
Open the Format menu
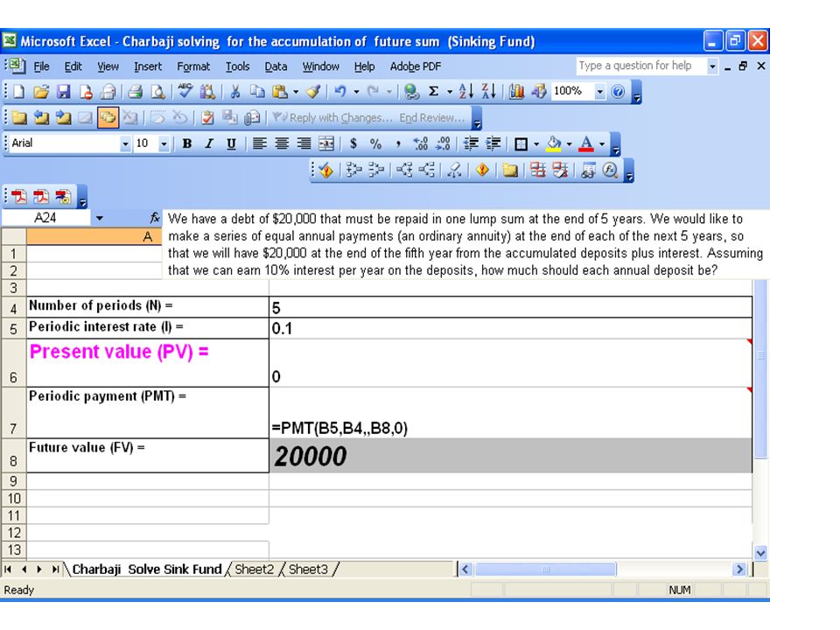193,66
